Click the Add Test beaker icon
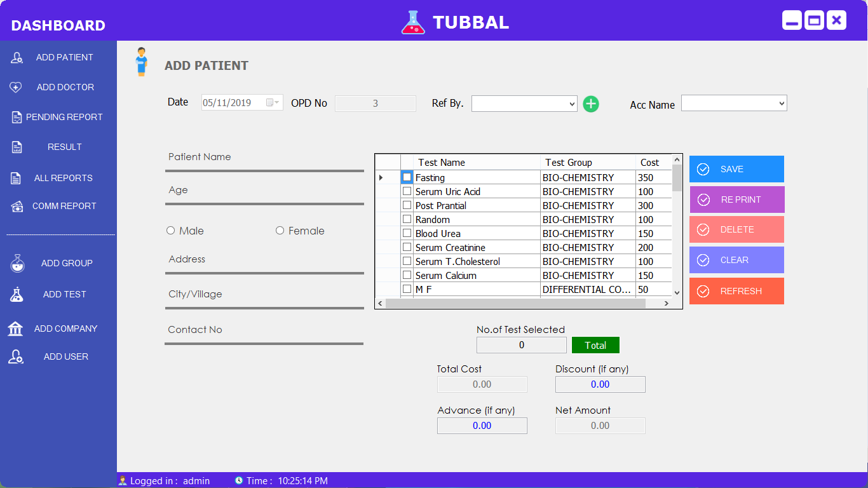The height and width of the screenshot is (488, 868). click(x=17, y=294)
